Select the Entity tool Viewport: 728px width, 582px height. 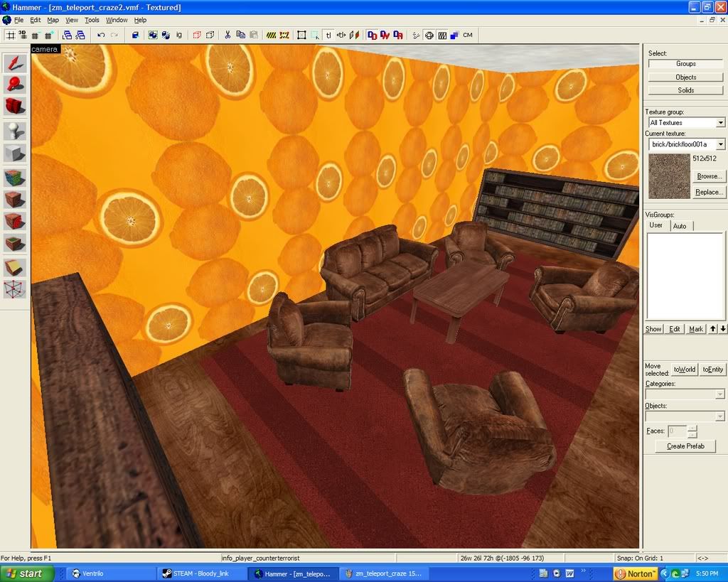pyautogui.click(x=15, y=131)
